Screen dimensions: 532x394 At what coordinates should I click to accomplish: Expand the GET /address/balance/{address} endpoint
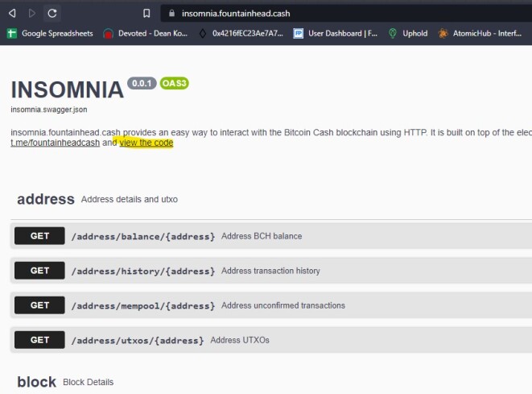click(271, 236)
